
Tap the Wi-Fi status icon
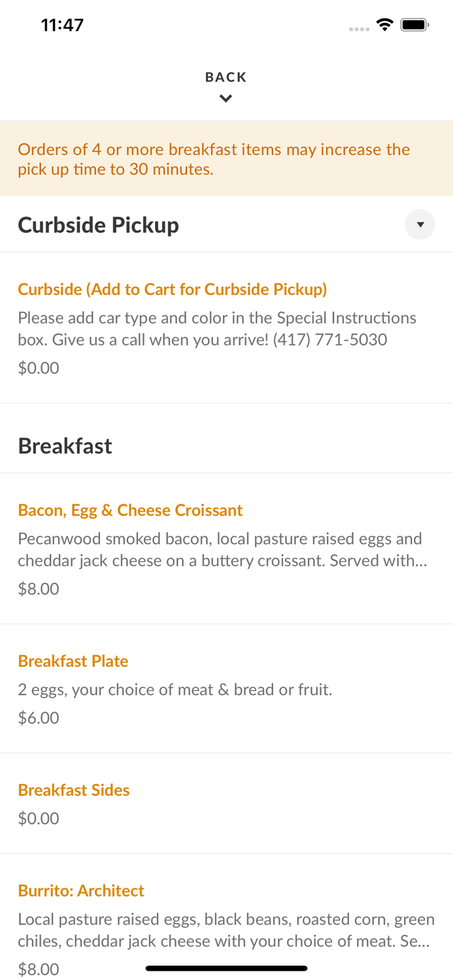(x=384, y=25)
